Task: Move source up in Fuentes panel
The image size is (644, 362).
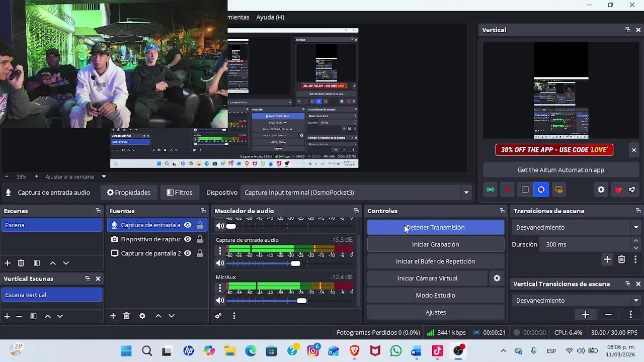Action: (158, 316)
